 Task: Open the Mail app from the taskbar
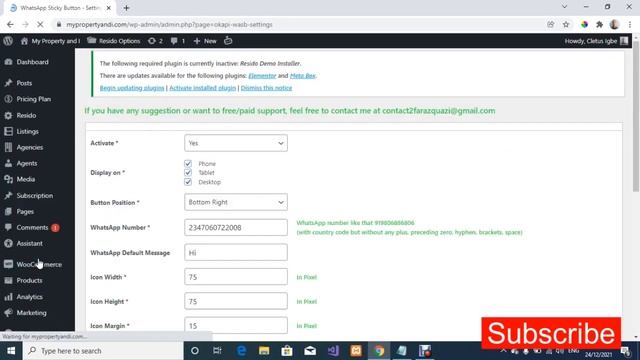click(x=310, y=351)
